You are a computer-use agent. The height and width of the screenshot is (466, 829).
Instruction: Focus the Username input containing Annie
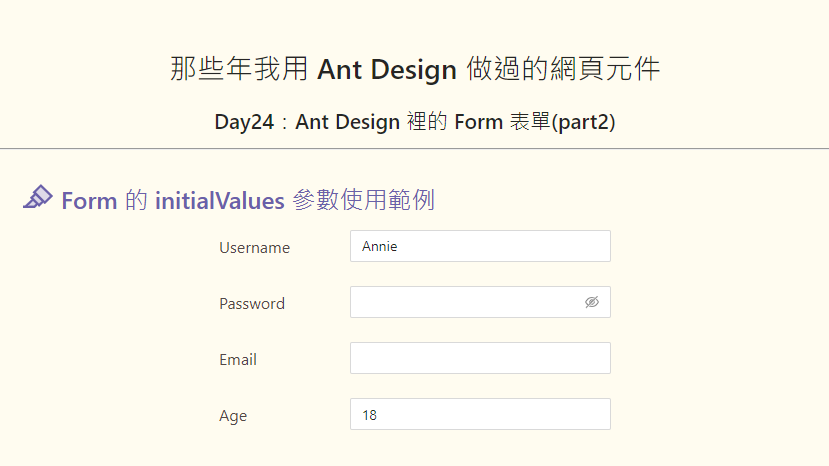point(480,246)
